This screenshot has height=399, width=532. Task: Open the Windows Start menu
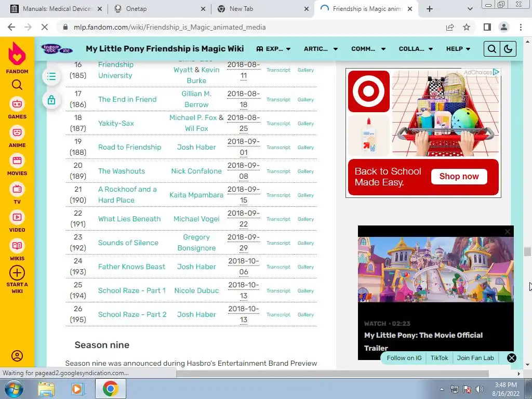tap(14, 389)
